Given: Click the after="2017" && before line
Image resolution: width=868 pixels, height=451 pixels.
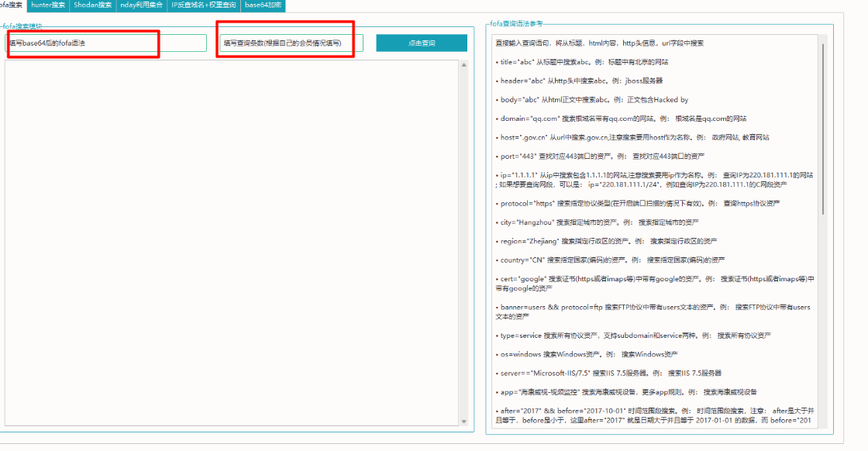Looking at the screenshot, I should click(654, 415).
